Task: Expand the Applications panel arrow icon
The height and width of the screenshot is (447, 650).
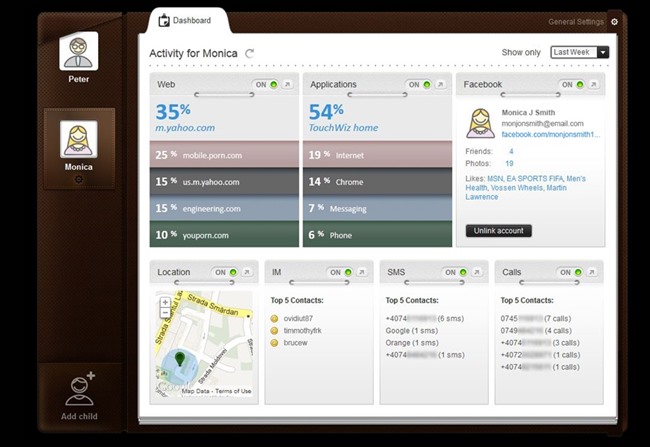Action: click(x=441, y=84)
